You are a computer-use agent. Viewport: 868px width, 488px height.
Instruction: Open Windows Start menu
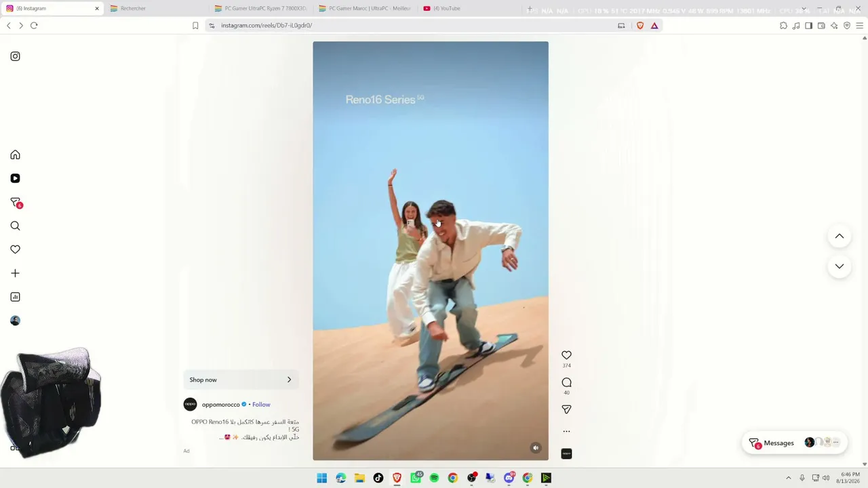coord(322,478)
